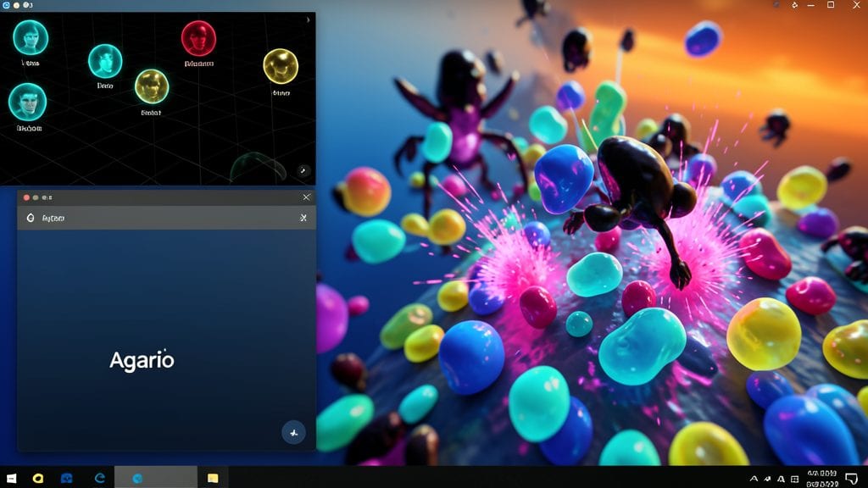Click the round blue floating button in Agario window
This screenshot has height=488, width=868.
(x=293, y=432)
